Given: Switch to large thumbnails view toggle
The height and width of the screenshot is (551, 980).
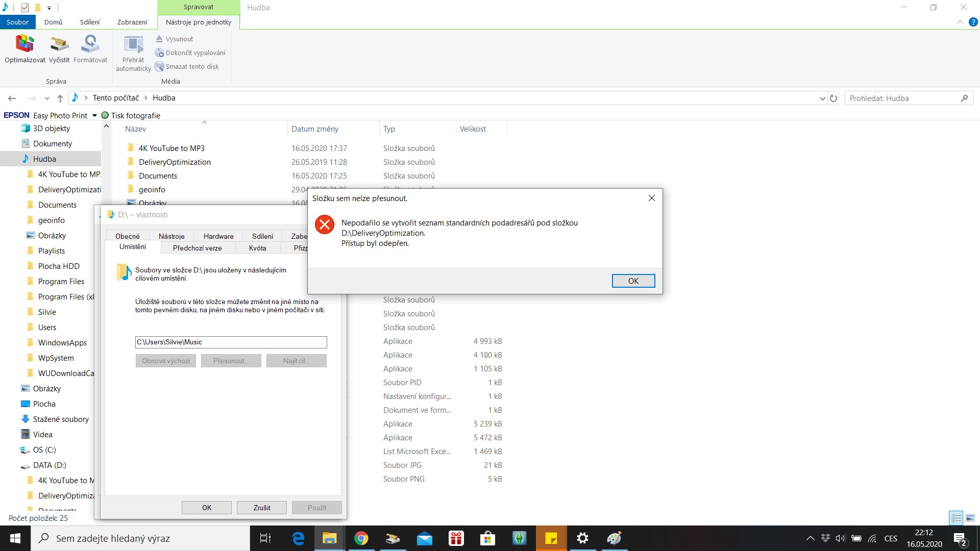Looking at the screenshot, I should coord(970,518).
